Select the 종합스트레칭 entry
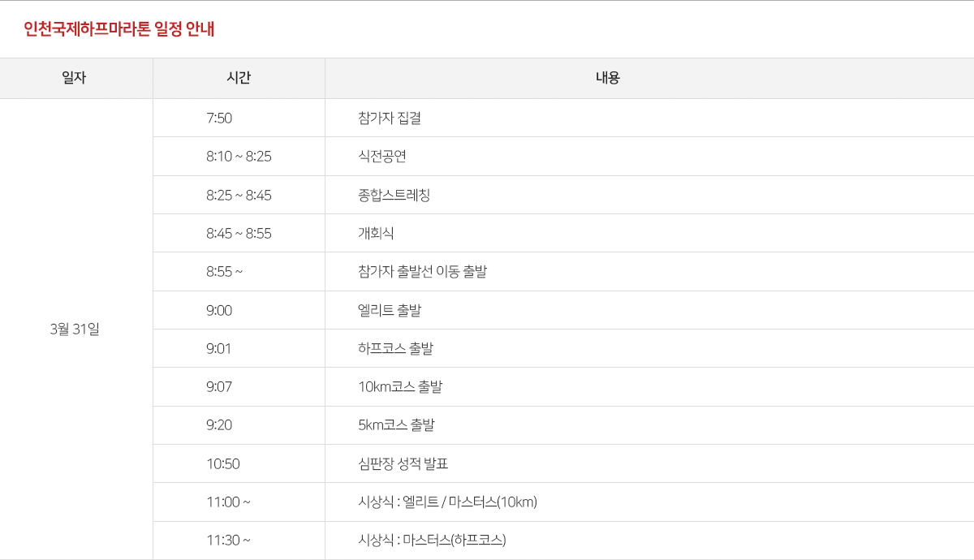 [x=394, y=195]
